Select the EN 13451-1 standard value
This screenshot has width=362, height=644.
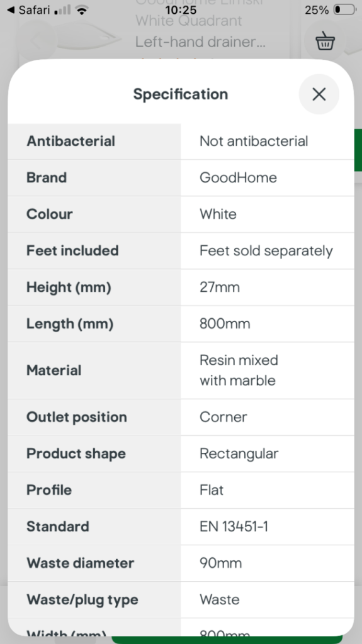point(234,526)
